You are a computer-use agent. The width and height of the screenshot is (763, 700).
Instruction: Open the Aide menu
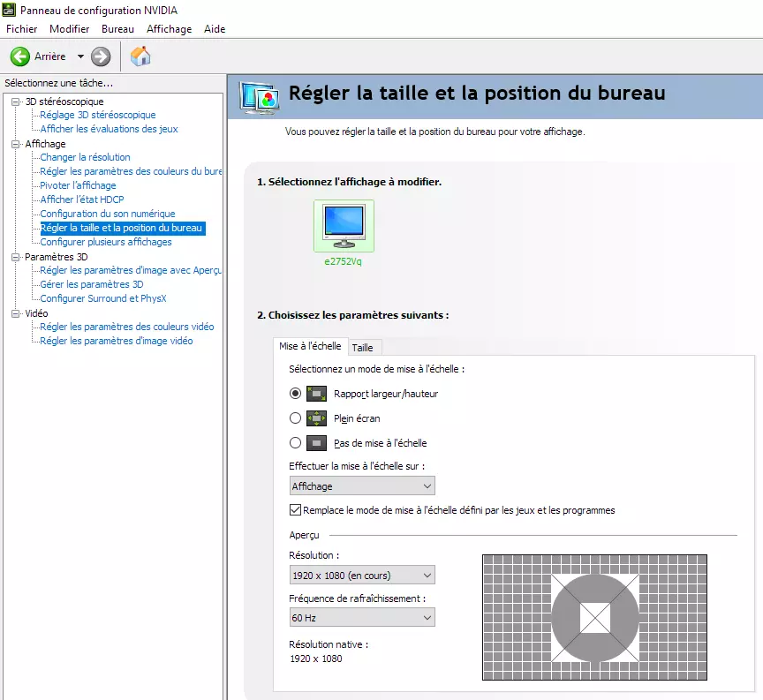click(215, 29)
